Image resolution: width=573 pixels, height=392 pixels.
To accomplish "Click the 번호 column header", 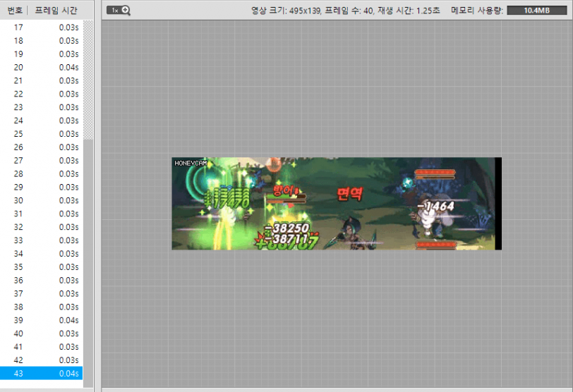I will tap(15, 10).
